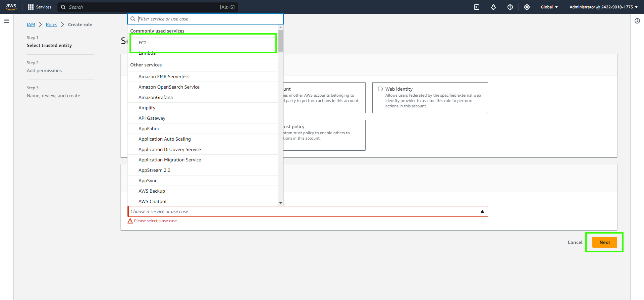644x300 pixels.
Task: Click the list scroll-up arrow
Action: [280, 27]
